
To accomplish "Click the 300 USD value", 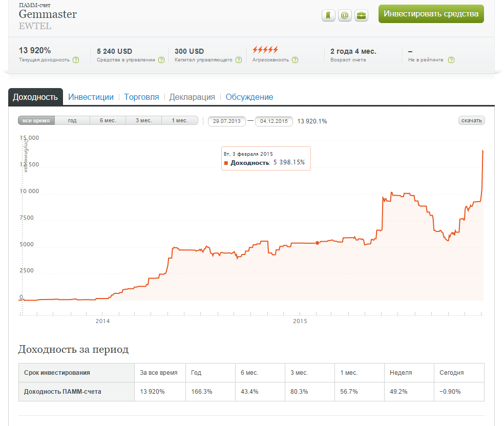I will point(190,51).
